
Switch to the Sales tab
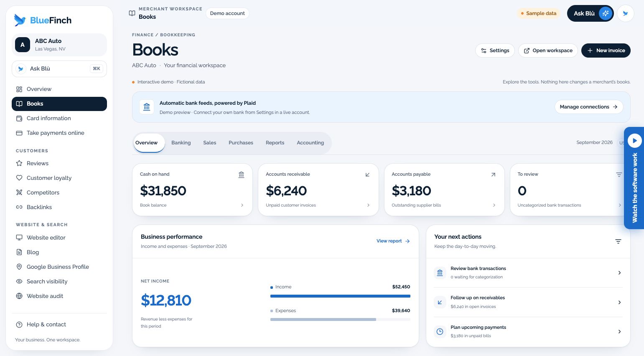pyautogui.click(x=210, y=143)
